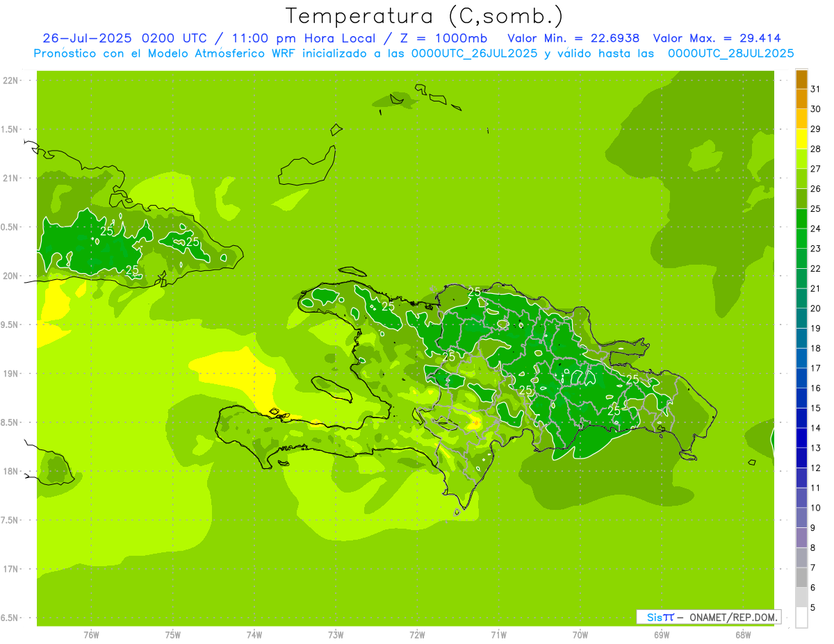Screen dimensions: 834x644
Task: Click the '21N' latitude axis label
Action: (x=10, y=178)
